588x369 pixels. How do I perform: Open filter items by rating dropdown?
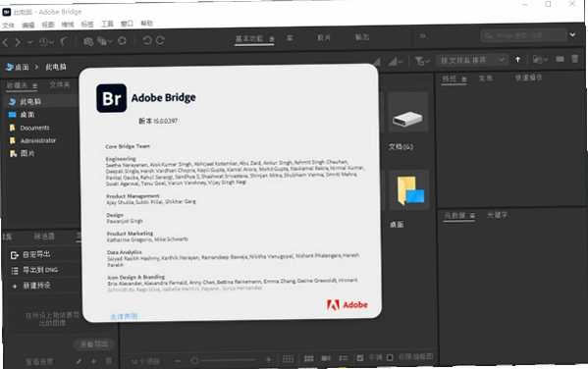pos(422,61)
